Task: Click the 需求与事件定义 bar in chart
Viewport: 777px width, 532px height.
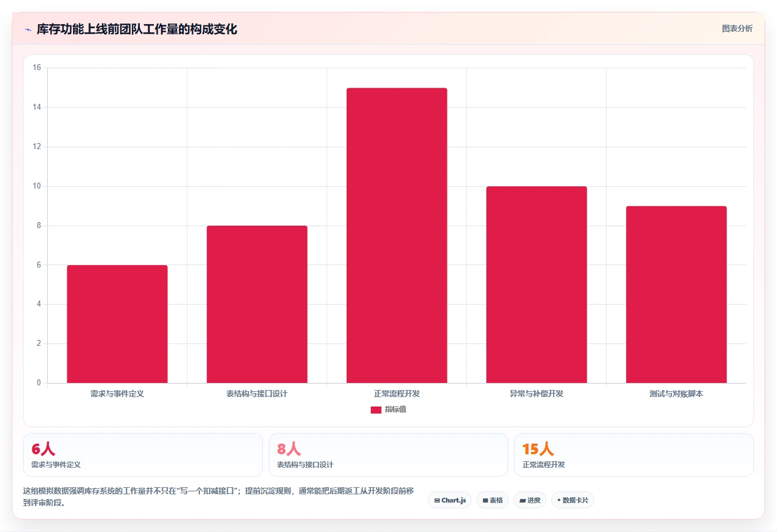Action: click(117, 324)
